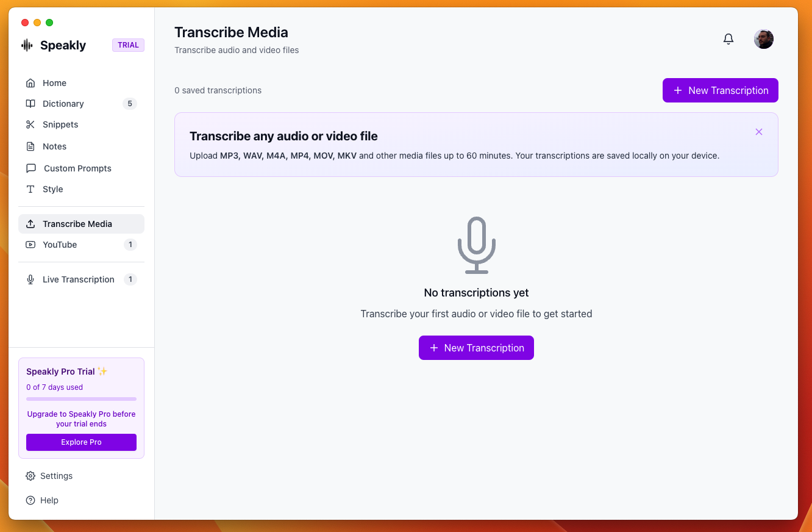Open the user profile avatar
Image resolution: width=812 pixels, height=532 pixels.
pyautogui.click(x=763, y=38)
